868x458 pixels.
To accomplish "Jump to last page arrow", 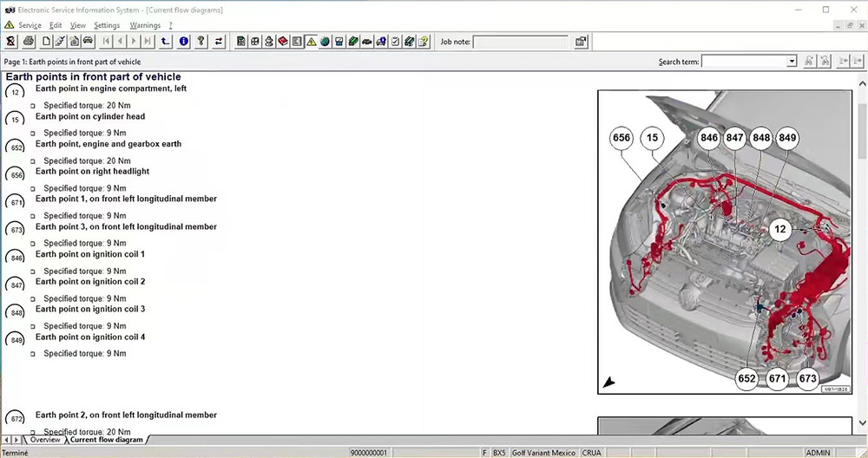I will [148, 42].
